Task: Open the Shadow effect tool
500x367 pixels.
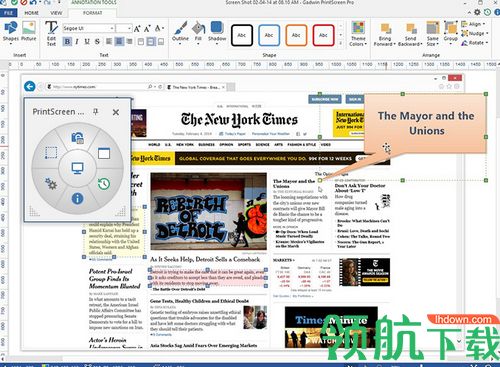Action: 217,32
